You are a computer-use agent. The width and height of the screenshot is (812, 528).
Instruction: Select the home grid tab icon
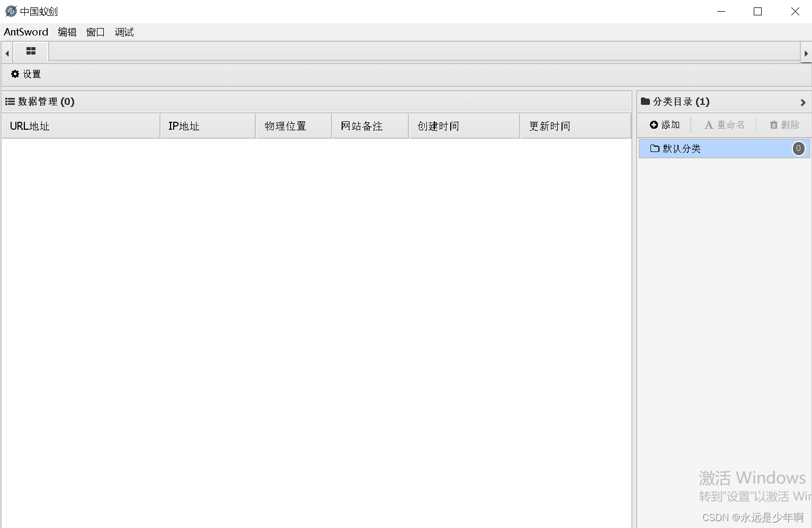coord(31,51)
